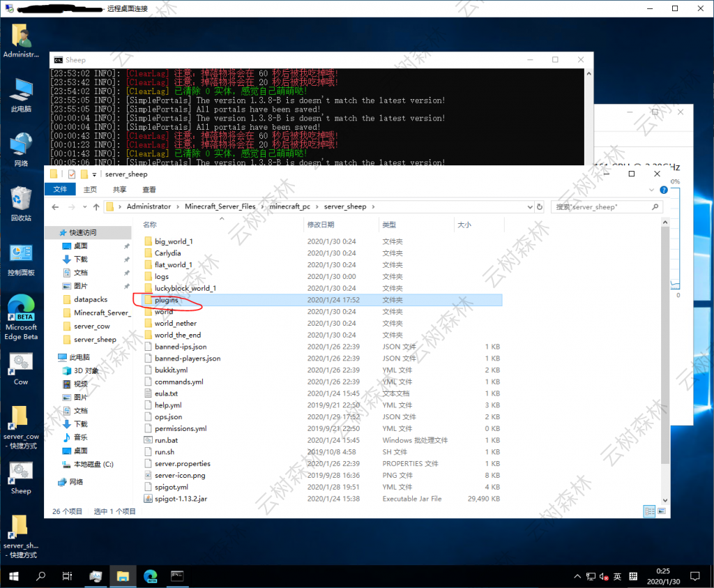Open taskbar search magnifier
The height and width of the screenshot is (588, 714).
[x=40, y=577]
